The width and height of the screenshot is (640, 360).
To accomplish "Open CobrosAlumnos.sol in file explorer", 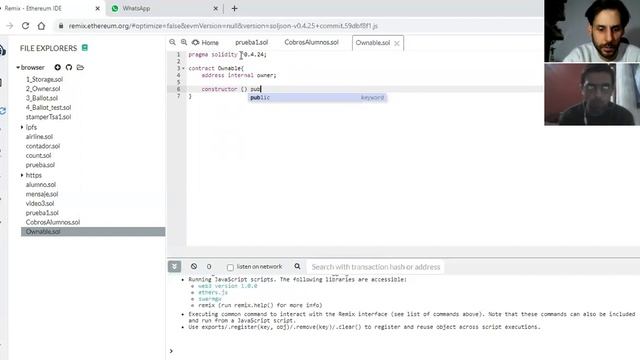I will click(x=53, y=222).
